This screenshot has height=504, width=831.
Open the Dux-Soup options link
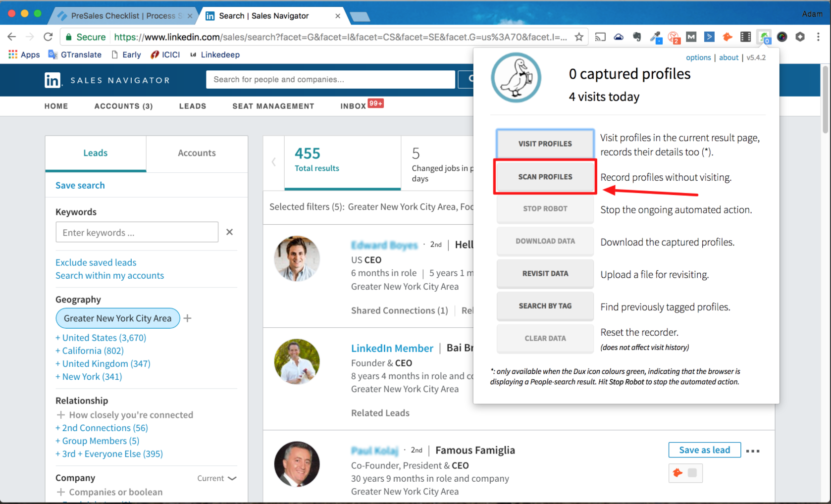pos(698,57)
